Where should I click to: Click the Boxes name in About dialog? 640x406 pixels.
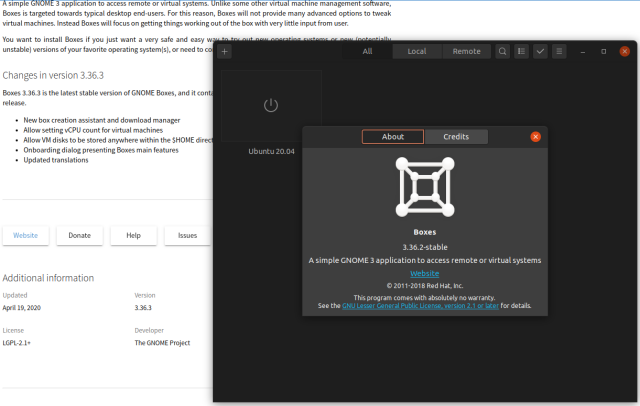424,232
